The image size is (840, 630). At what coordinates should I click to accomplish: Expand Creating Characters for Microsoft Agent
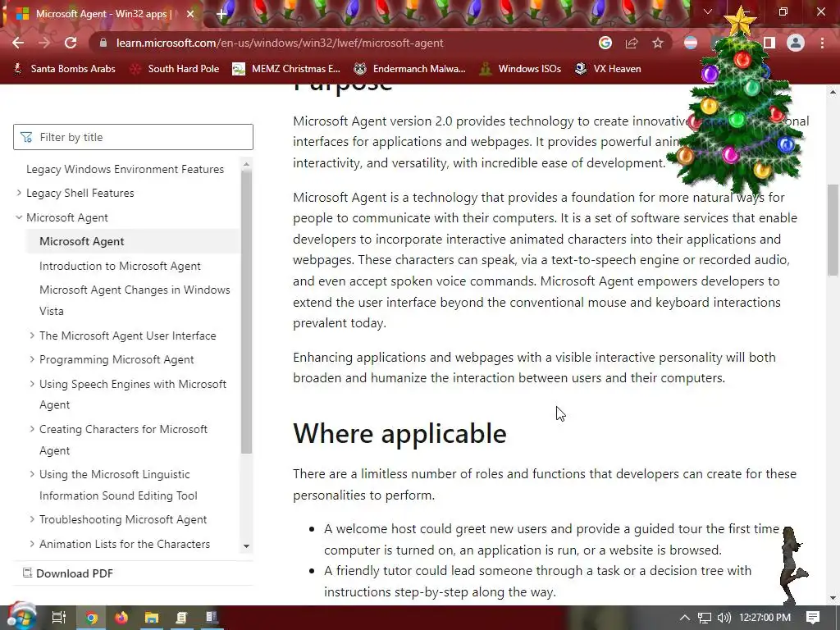click(32, 429)
